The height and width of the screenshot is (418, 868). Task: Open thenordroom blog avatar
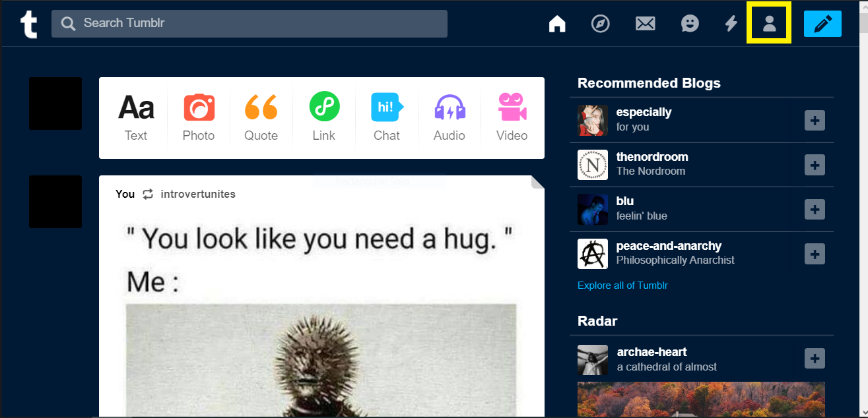[x=593, y=165]
